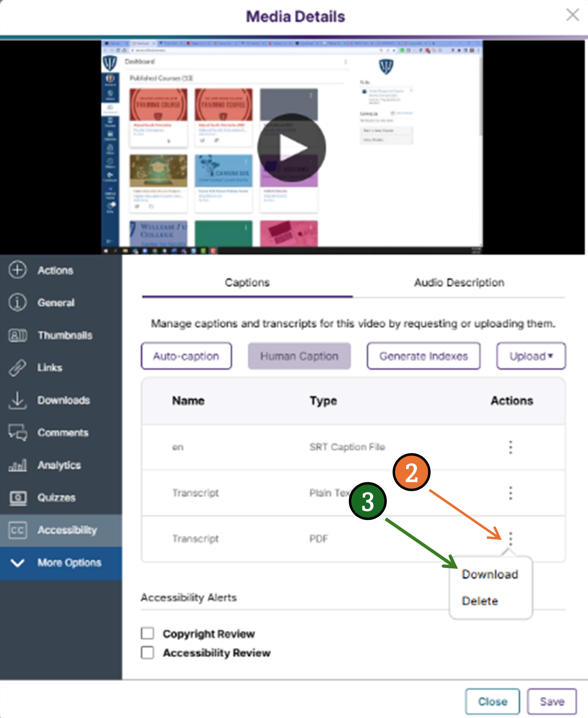
Task: Open Links paperclip icon
Action: pos(17,367)
